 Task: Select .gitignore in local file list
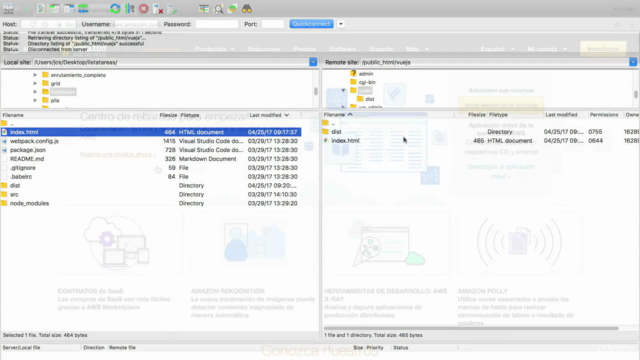click(x=151, y=168)
